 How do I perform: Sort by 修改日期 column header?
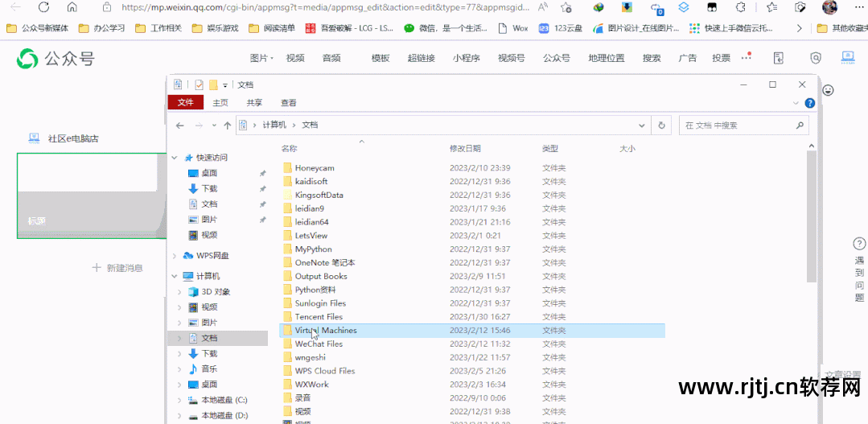(x=465, y=149)
